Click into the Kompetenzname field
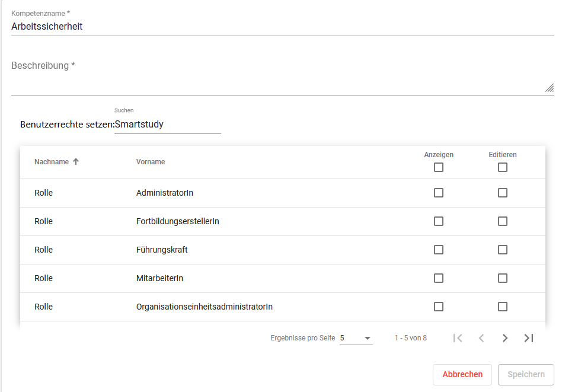Image resolution: width=562 pixels, height=392 pixels. (282, 27)
